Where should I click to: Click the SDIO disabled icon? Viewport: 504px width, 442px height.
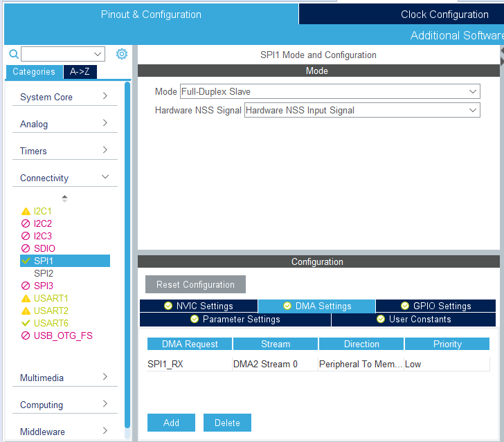[26, 248]
